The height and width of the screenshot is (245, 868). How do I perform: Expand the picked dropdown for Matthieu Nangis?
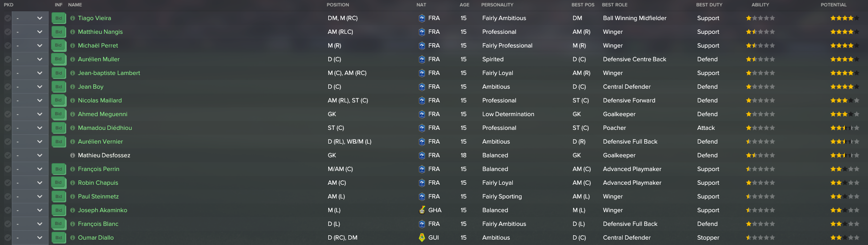[30, 32]
